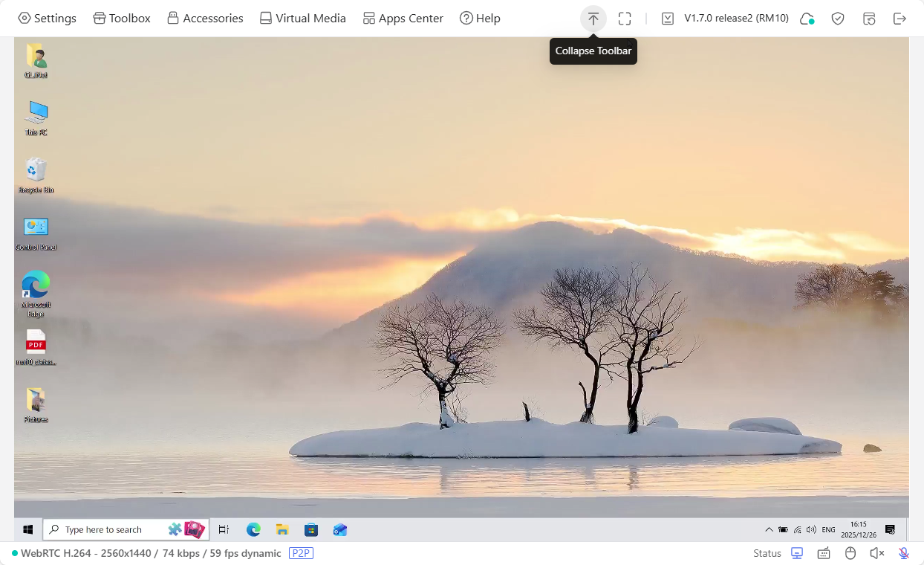
Task: Show hidden system tray icons chevron
Action: point(769,530)
